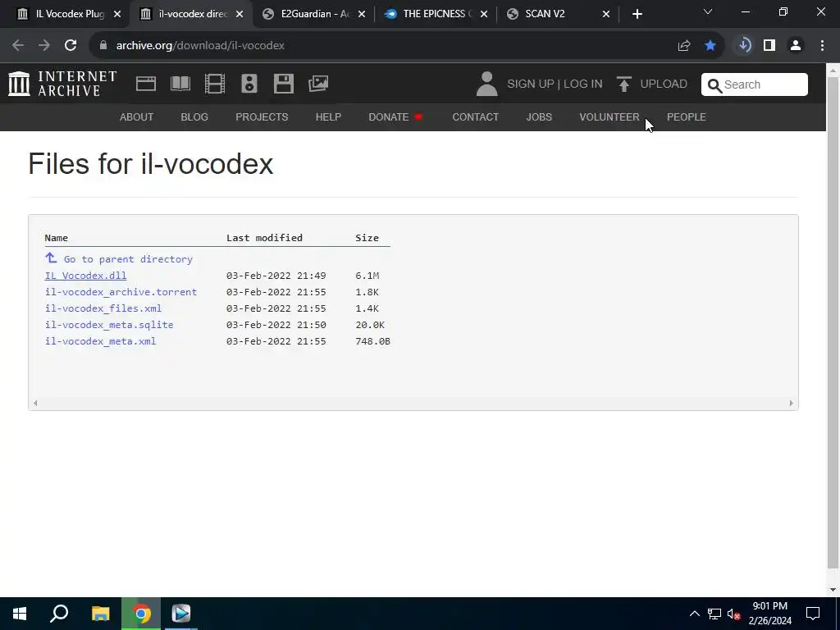Open the HELP menu item
The image size is (840, 630).
[x=328, y=116]
